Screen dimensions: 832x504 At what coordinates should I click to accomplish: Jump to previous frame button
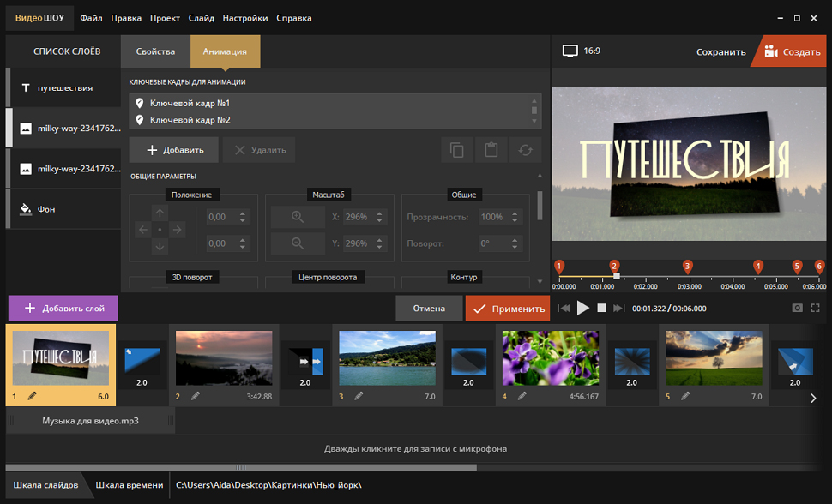click(564, 309)
